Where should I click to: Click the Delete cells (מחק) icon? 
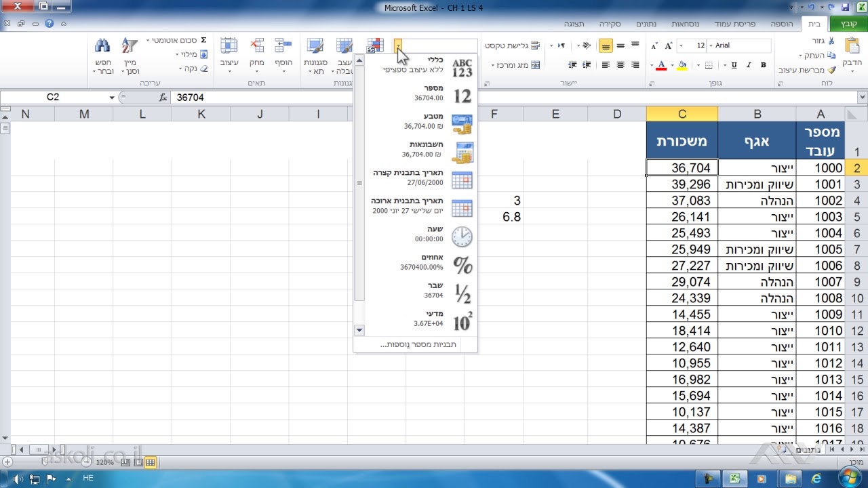coord(256,45)
